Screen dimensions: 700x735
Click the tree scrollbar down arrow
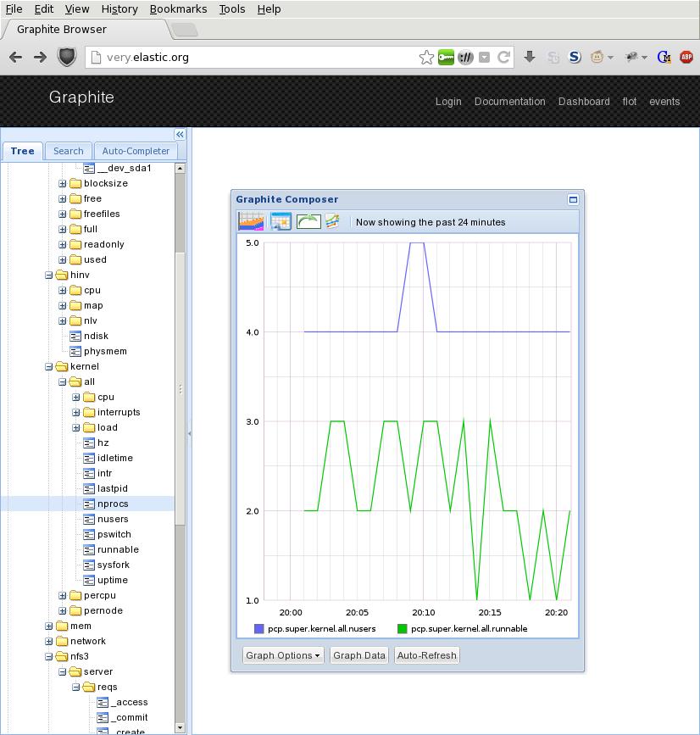pos(180,728)
